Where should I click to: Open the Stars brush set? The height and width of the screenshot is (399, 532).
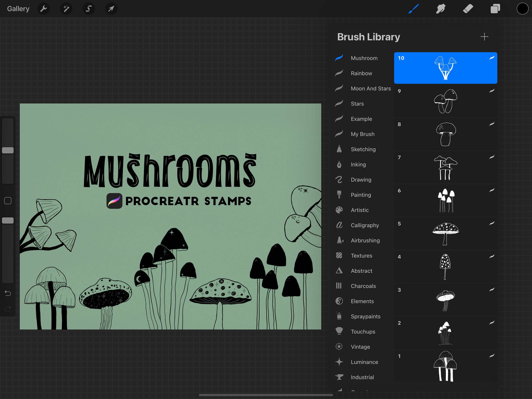(x=363, y=103)
